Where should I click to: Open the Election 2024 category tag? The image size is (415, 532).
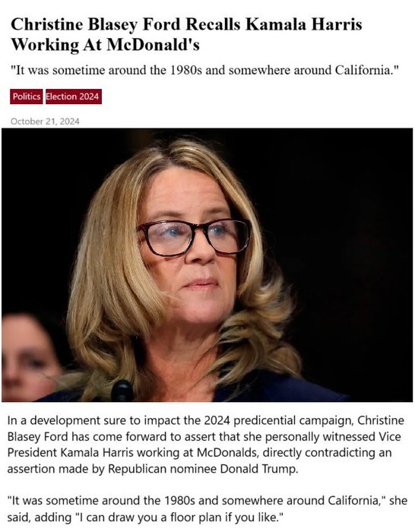click(73, 97)
